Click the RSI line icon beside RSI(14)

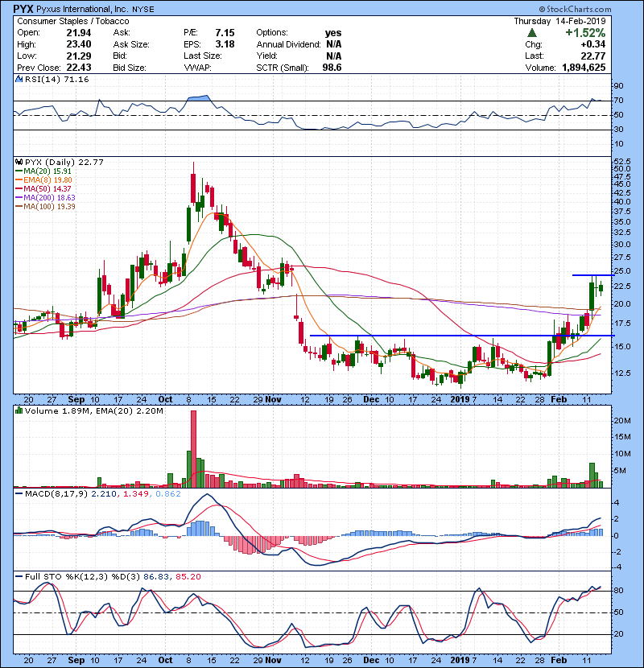tap(19, 79)
